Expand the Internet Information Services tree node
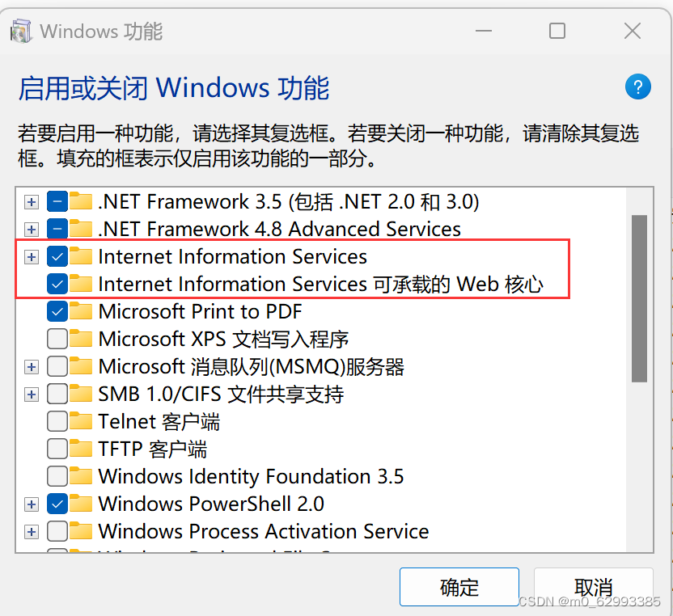Viewport: 673px width, 616px height. 31,256
